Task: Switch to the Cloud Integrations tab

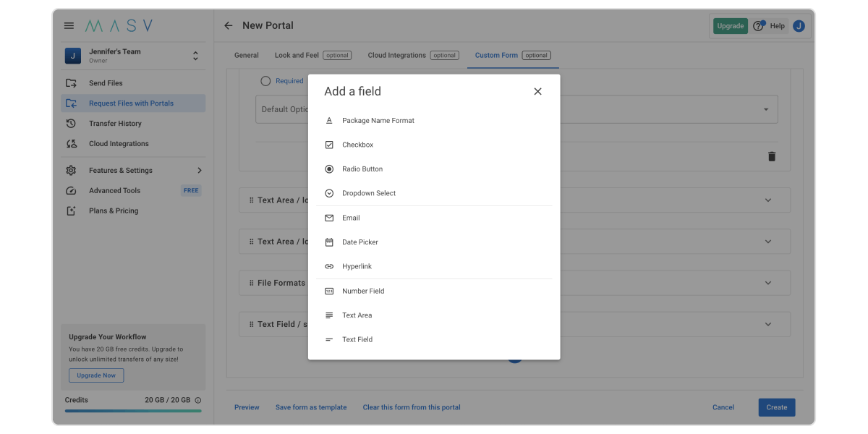Action: click(x=413, y=55)
